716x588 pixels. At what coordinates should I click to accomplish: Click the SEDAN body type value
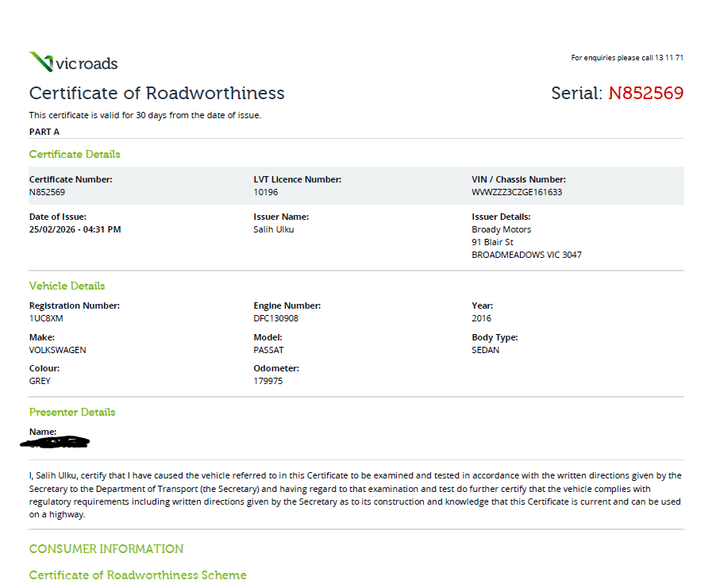(485, 350)
